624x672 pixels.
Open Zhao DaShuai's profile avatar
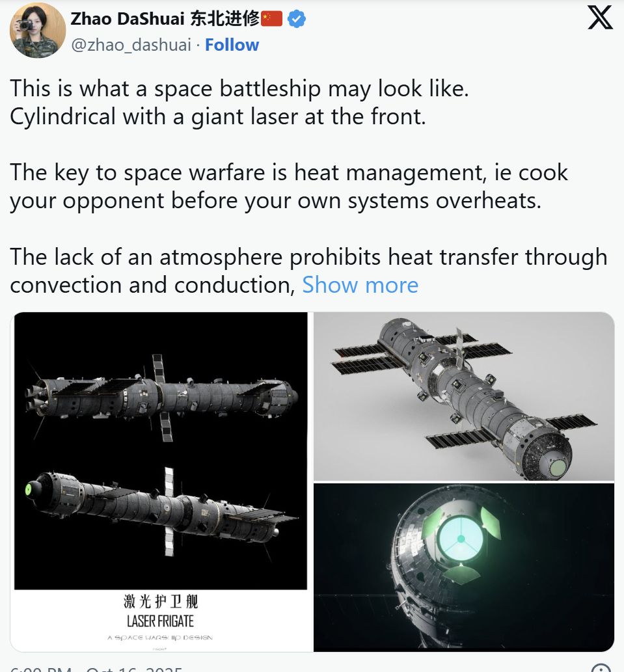click(x=38, y=29)
